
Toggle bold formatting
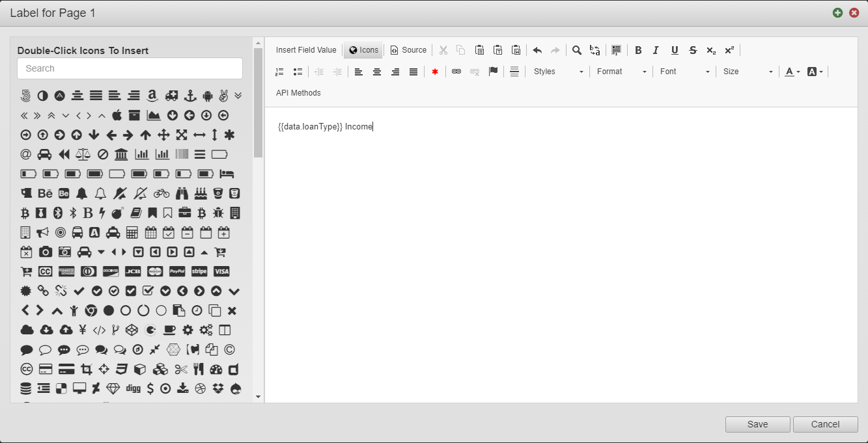(x=638, y=50)
